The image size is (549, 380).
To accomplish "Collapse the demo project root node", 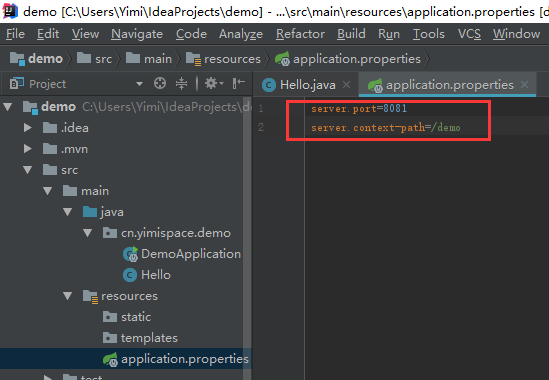I will click(8, 107).
